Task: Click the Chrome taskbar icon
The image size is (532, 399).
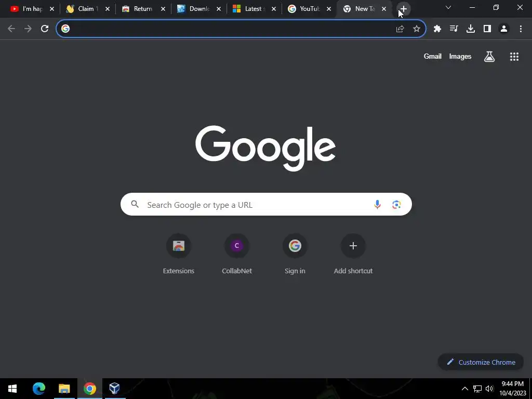Action: coord(89,389)
